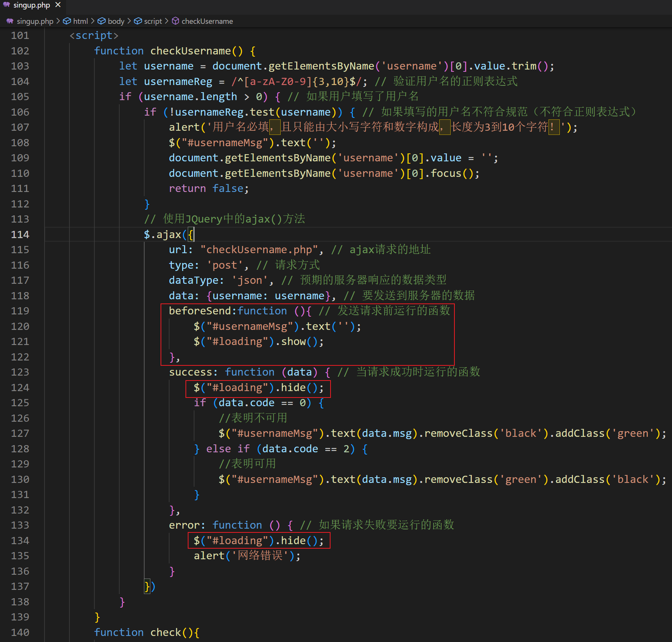Screen dimensions: 672x642
Task: Place cursor on comment 使用JQuery中的ajax()方法
Action: point(225,219)
